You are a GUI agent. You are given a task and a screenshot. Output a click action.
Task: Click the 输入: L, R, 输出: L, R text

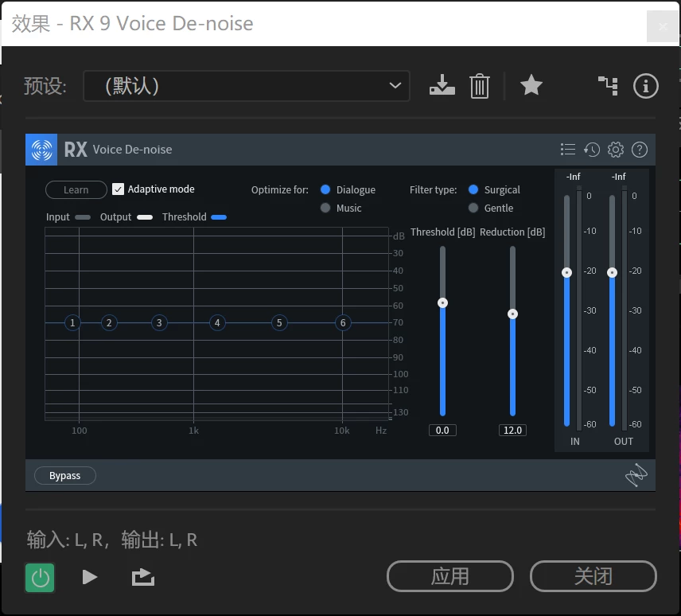(112, 540)
